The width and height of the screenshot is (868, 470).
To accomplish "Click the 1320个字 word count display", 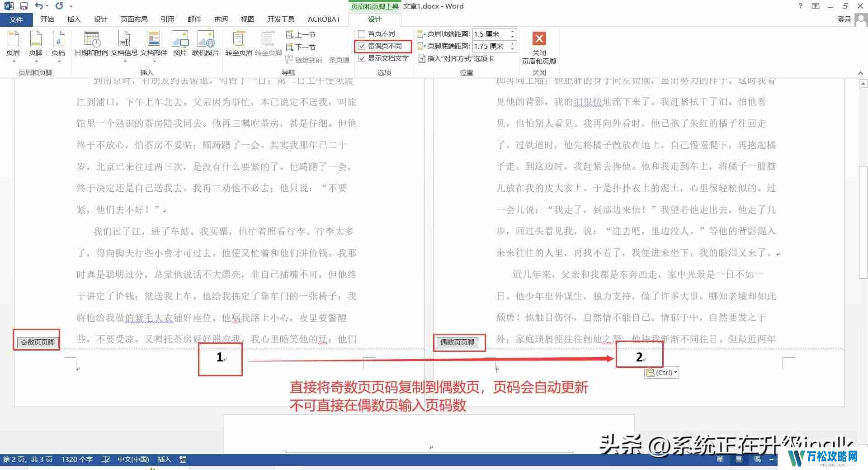I will click(77, 459).
